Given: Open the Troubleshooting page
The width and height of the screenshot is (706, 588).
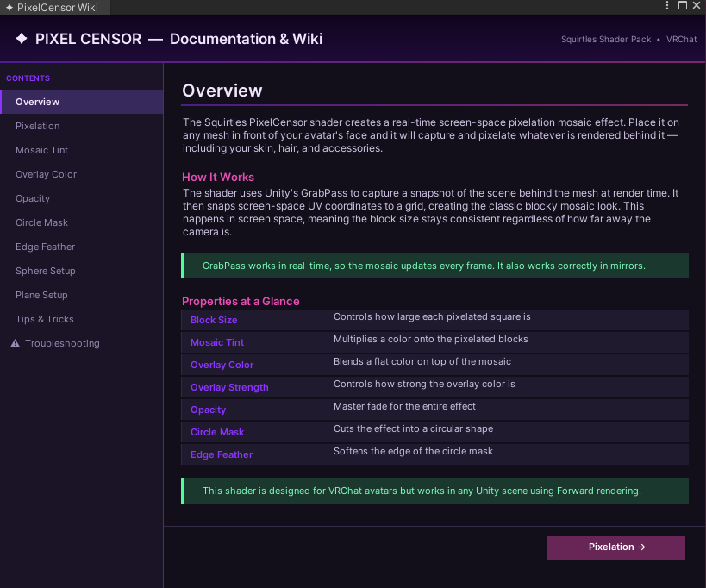Looking at the screenshot, I should [x=82, y=343].
